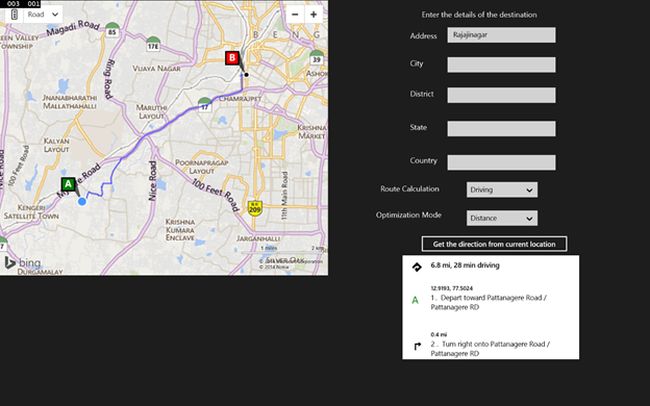Click the map zoom out minus button
This screenshot has width=650, height=406.
(295, 15)
